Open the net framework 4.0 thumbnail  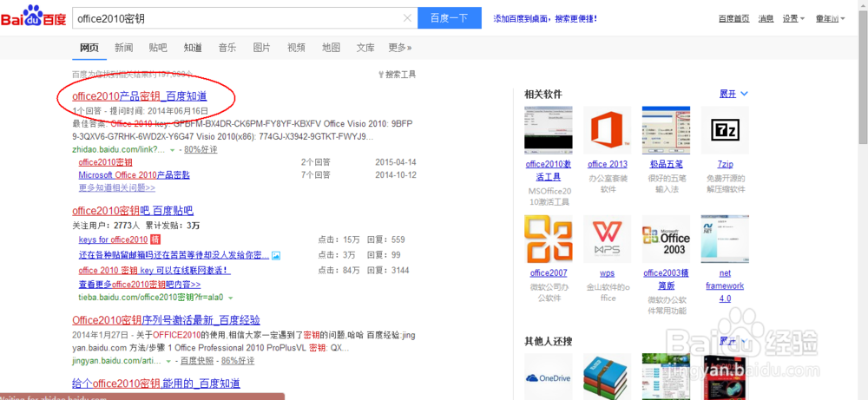point(725,239)
